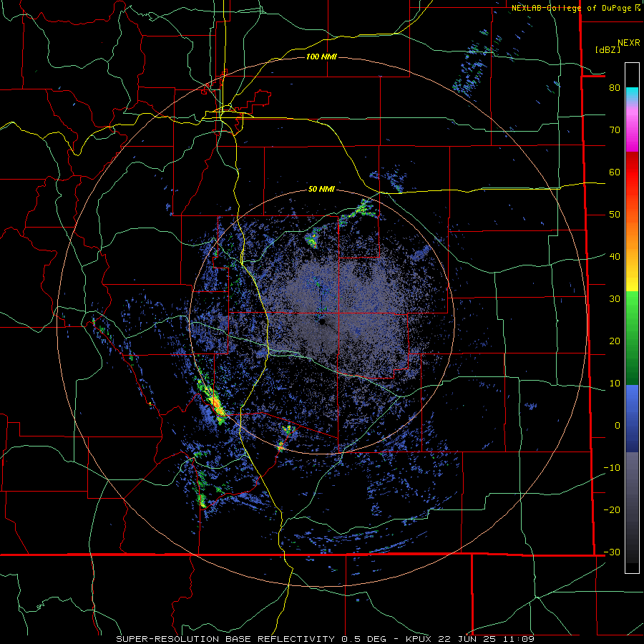Image resolution: width=644 pixels, height=644 pixels.
Task: Click the blue segment of the color bar
Action: point(632,419)
